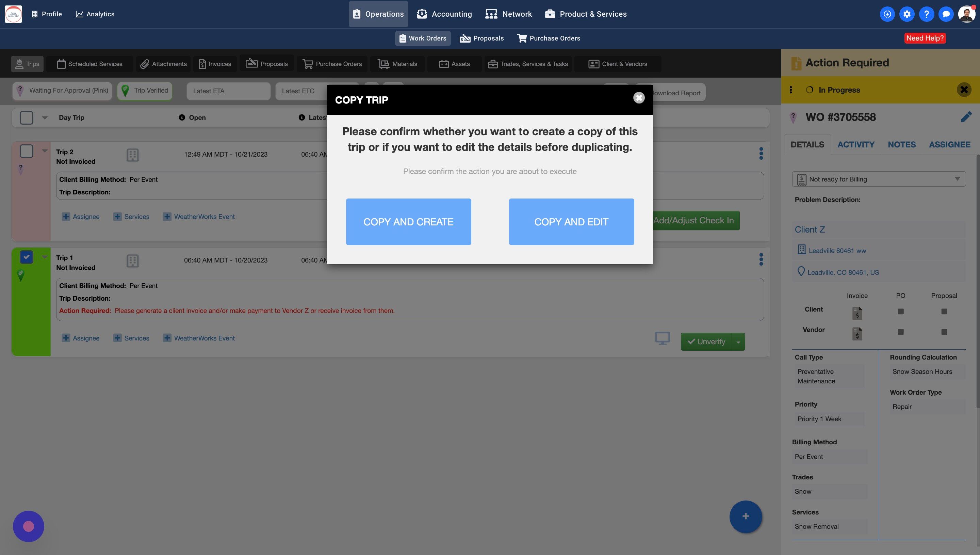Open the Accounting menu

tap(444, 14)
